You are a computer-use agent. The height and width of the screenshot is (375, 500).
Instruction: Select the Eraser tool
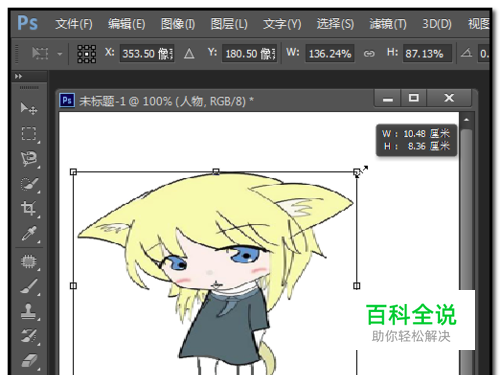pyautogui.click(x=29, y=361)
